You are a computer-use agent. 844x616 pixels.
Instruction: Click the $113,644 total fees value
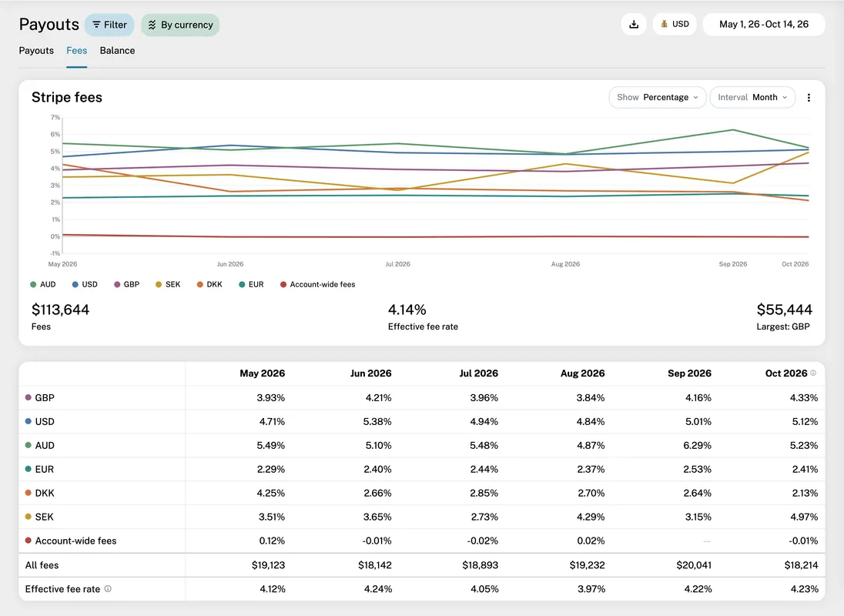(60, 310)
